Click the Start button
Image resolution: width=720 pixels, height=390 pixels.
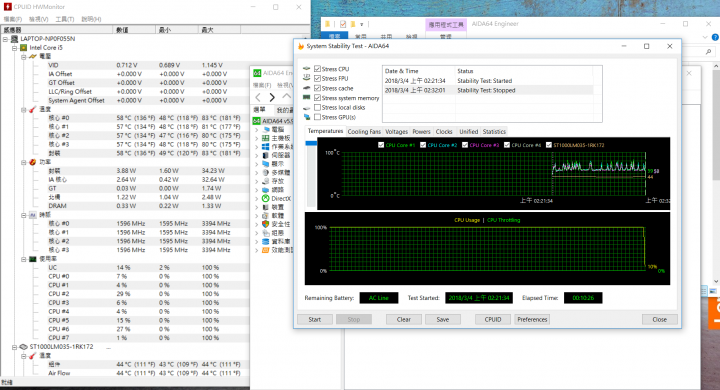[x=315, y=319]
